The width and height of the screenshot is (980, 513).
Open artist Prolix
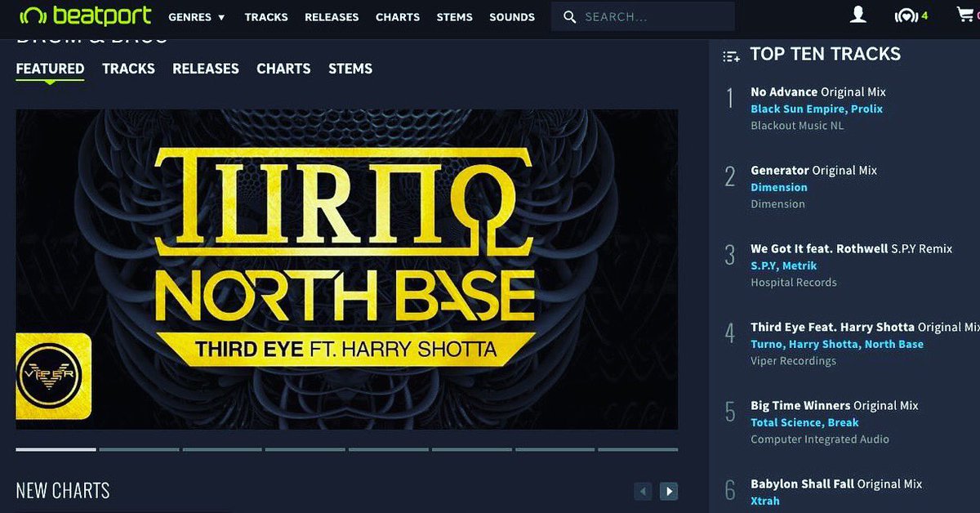[x=867, y=109]
